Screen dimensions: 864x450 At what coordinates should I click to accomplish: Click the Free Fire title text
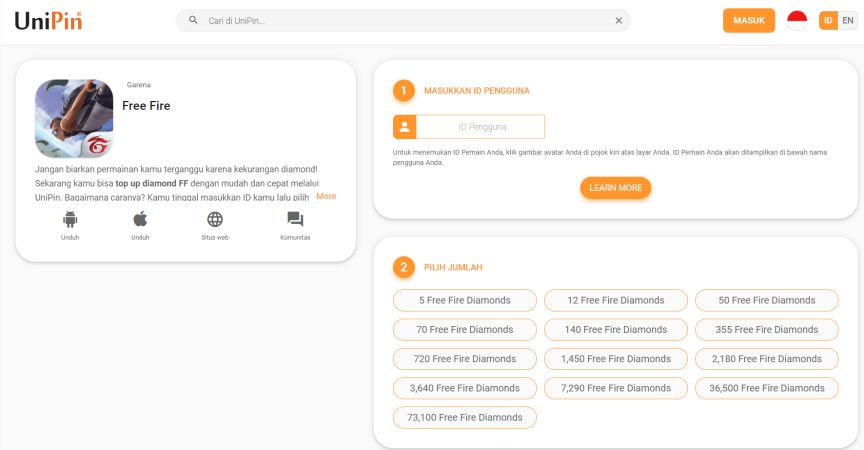pyautogui.click(x=146, y=106)
